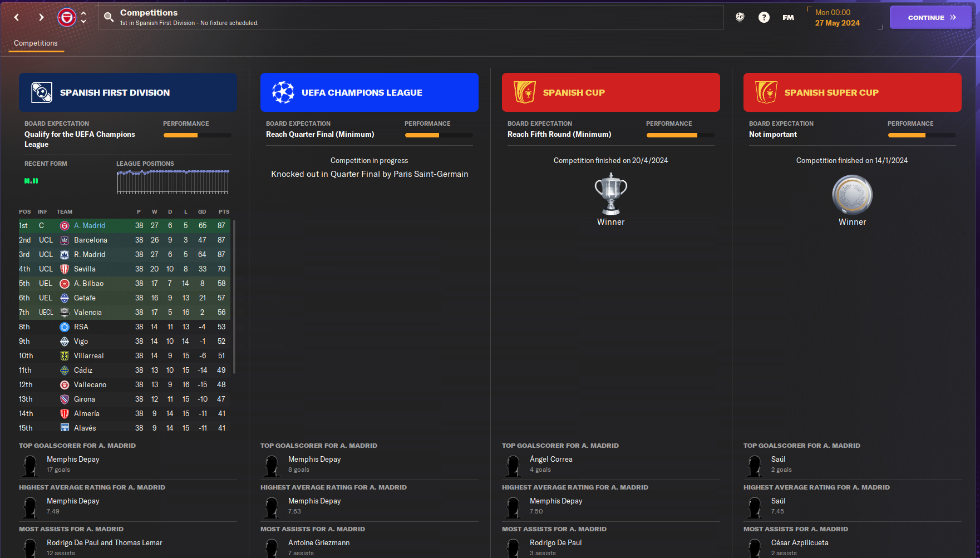Click the R. Madrid badge in the table
The image size is (980, 558).
[x=65, y=255]
